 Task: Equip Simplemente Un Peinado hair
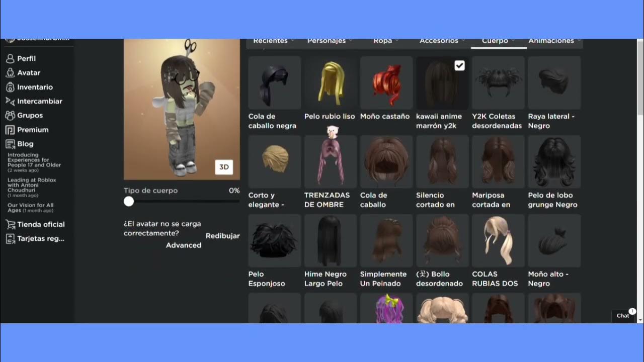coord(386,241)
